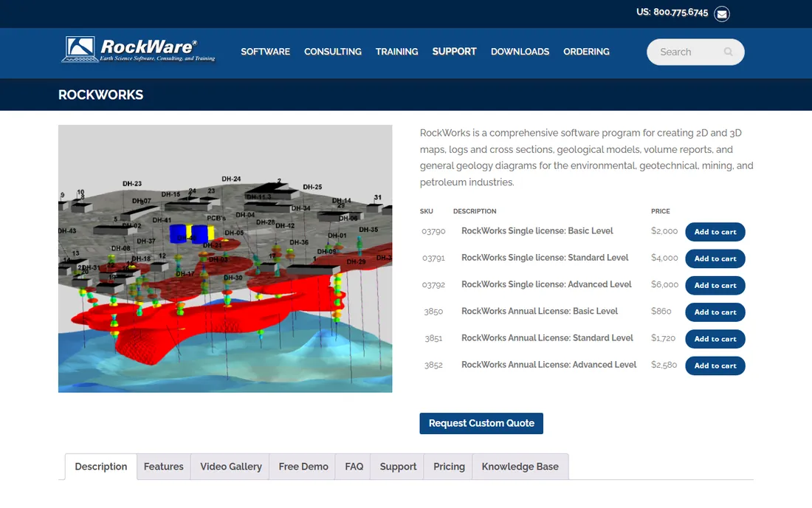Click the DESCRIPTION column header
Screen dimensions: 812x508
475,211
